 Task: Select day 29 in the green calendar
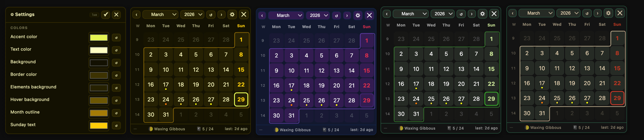(491, 99)
